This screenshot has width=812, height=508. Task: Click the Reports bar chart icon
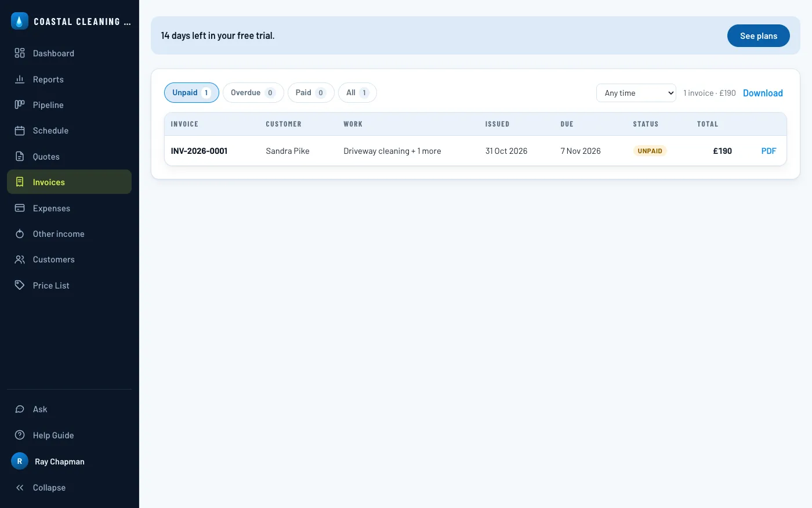(20, 79)
